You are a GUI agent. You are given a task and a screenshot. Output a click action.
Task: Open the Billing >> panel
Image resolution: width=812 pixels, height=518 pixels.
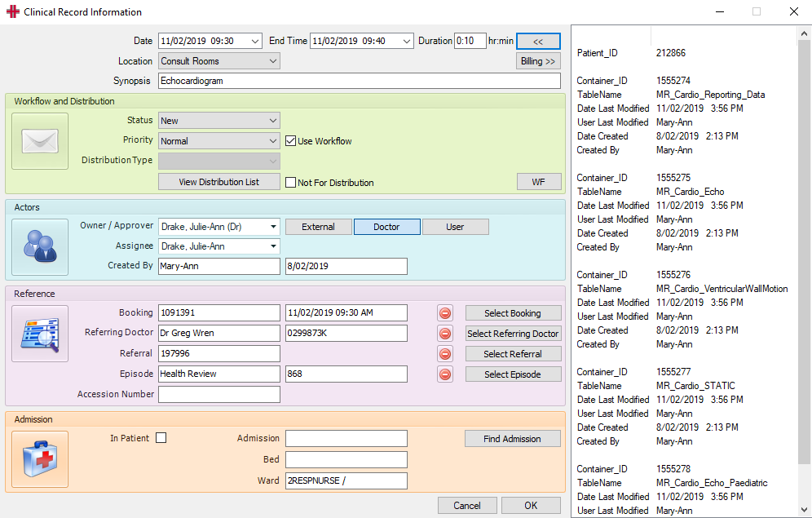(x=538, y=61)
